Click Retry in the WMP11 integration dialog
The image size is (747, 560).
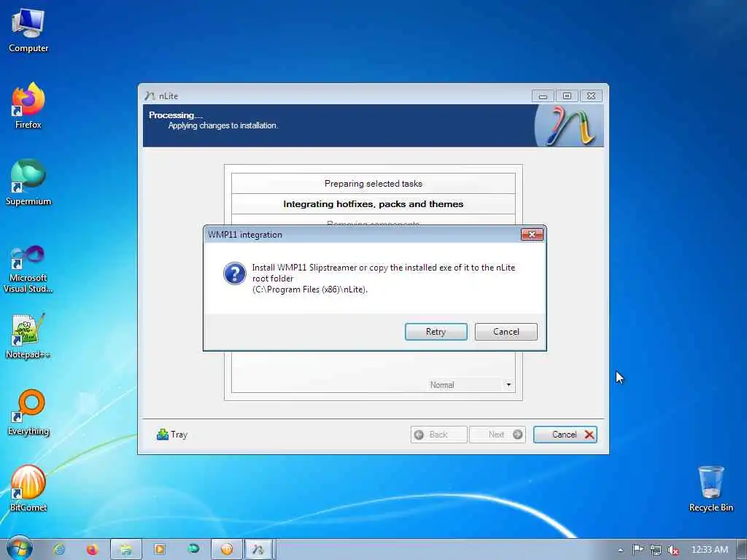click(x=436, y=332)
